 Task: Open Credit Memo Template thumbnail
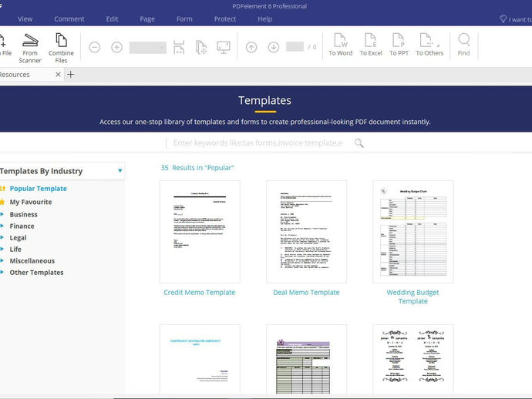pyautogui.click(x=200, y=232)
